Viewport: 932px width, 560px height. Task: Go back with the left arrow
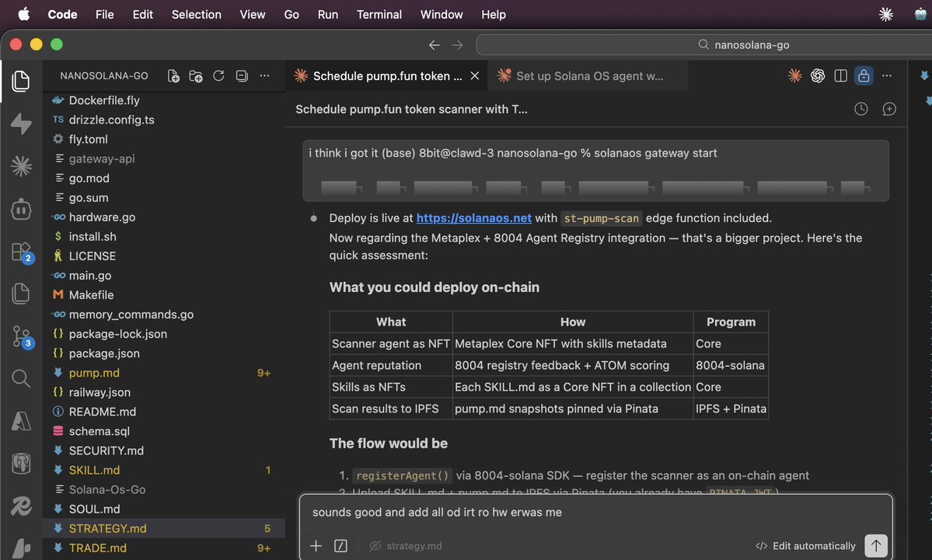(435, 44)
